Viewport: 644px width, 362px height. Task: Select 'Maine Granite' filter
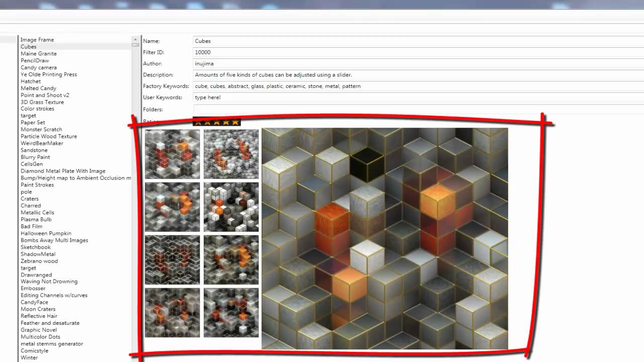(39, 54)
